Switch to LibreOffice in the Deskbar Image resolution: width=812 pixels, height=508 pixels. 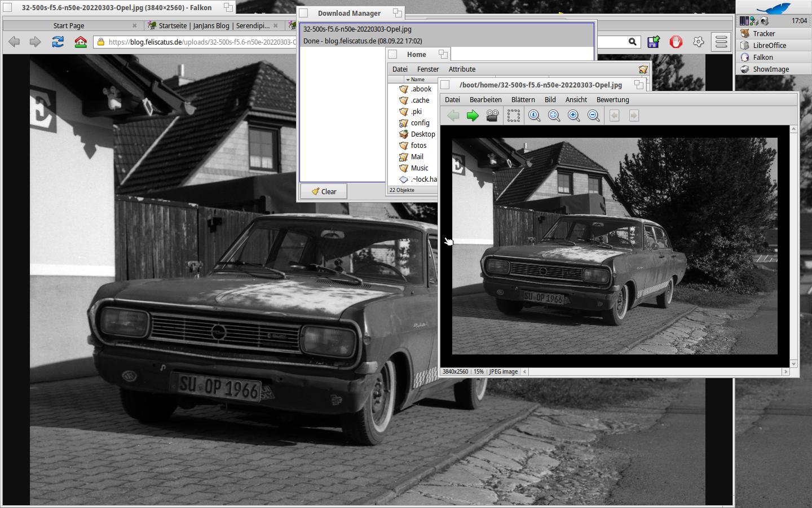[769, 46]
